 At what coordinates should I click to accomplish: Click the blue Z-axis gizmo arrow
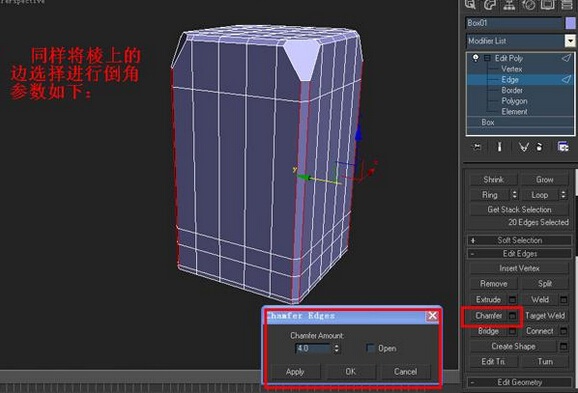[358, 134]
